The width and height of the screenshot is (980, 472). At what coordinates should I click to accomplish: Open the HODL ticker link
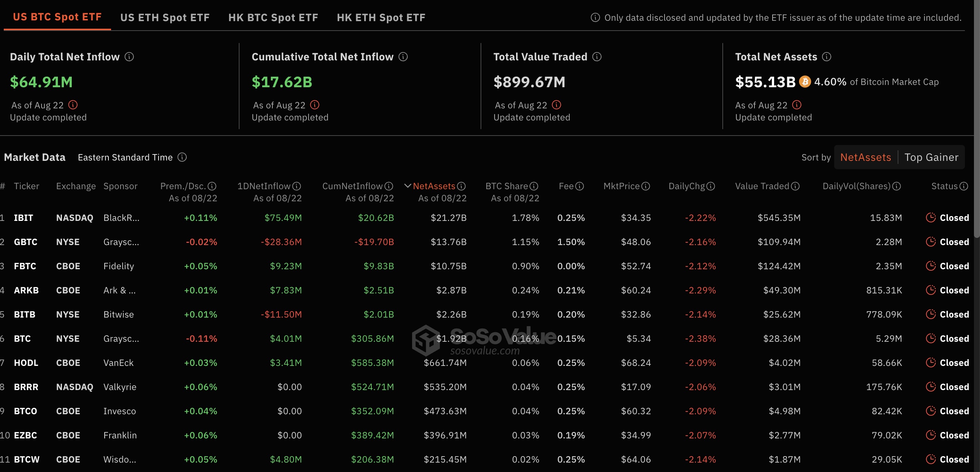click(26, 362)
